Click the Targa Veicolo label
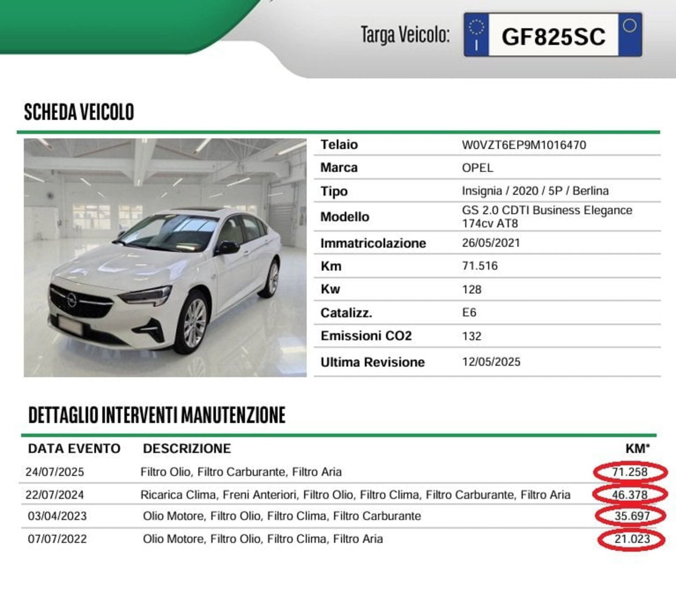Image resolution: width=676 pixels, height=616 pixels. (x=405, y=35)
